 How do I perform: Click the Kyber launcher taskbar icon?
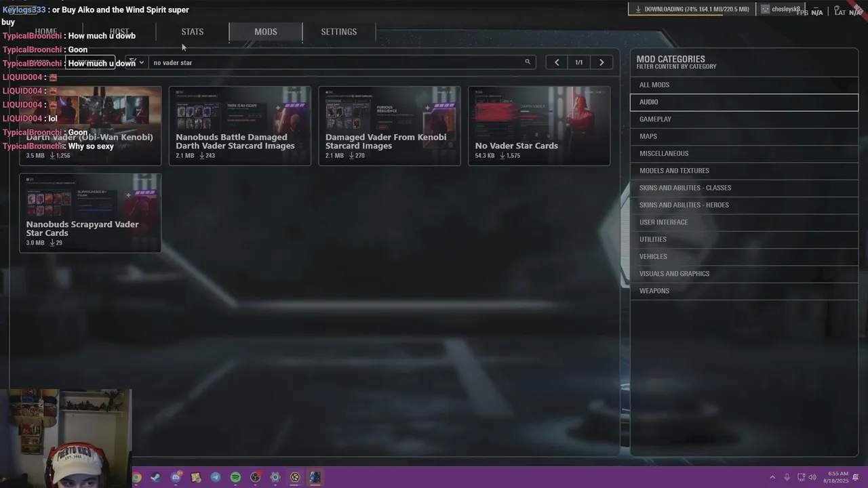pos(295,477)
